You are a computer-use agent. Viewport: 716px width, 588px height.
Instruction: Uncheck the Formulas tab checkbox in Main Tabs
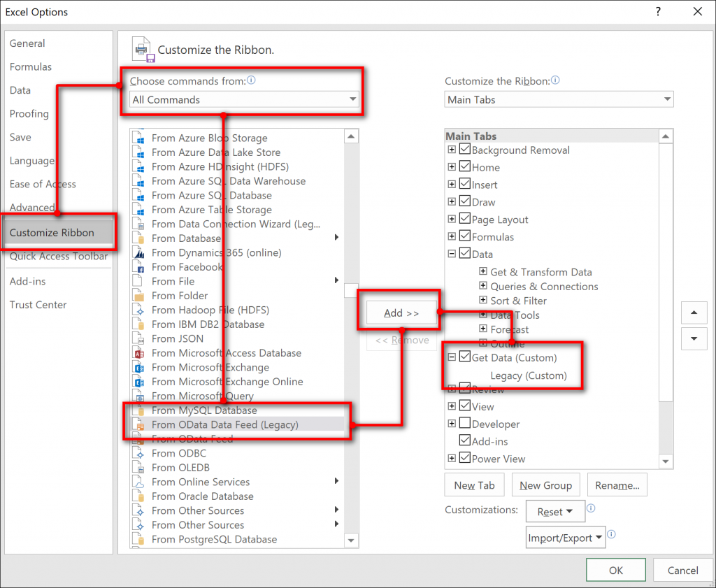465,236
